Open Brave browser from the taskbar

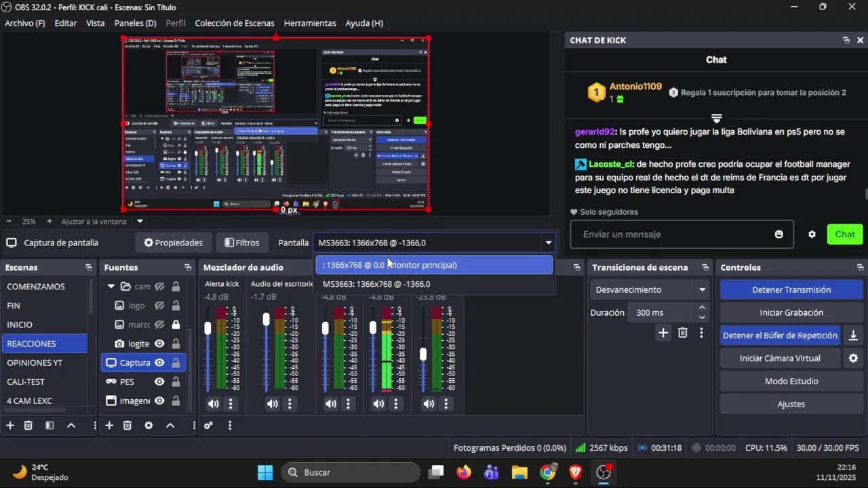point(575,472)
